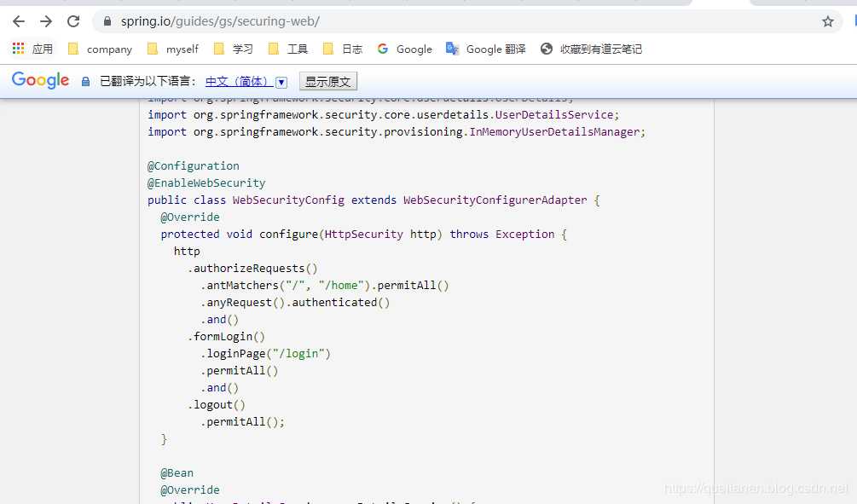Image resolution: width=857 pixels, height=504 pixels.
Task: Open the company bookmark folder
Action: 100,49
